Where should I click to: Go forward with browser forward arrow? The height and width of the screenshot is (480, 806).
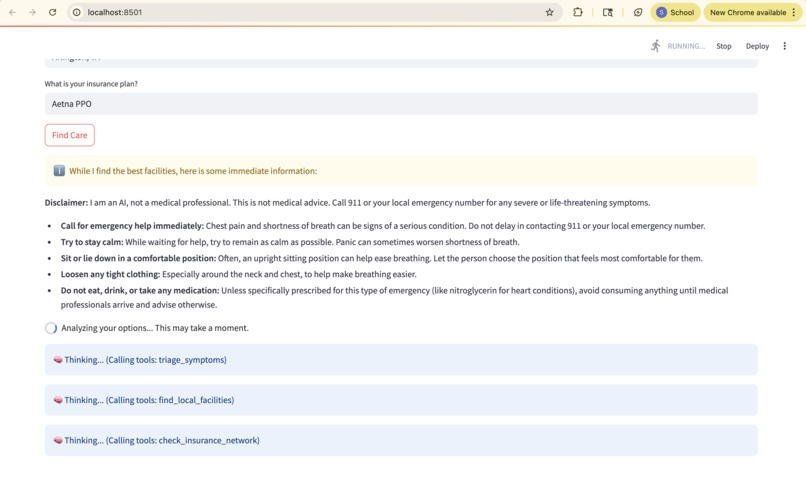tap(32, 12)
